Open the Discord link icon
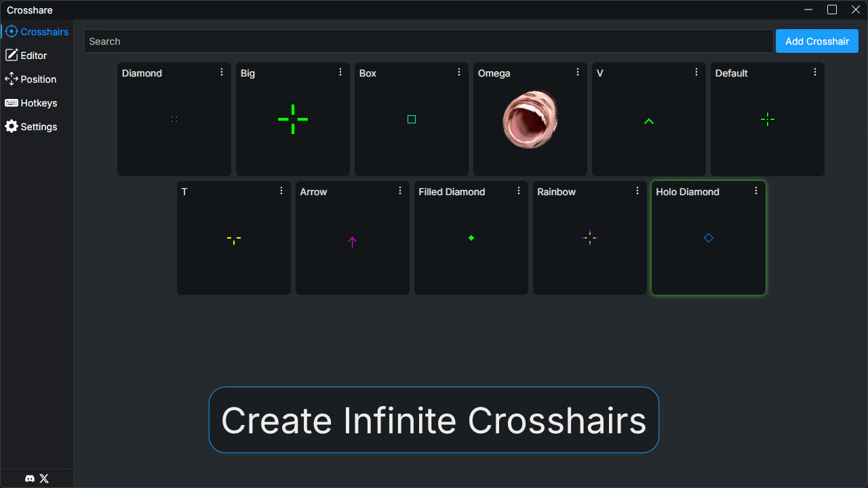Viewport: 868px width, 488px height. click(30, 479)
